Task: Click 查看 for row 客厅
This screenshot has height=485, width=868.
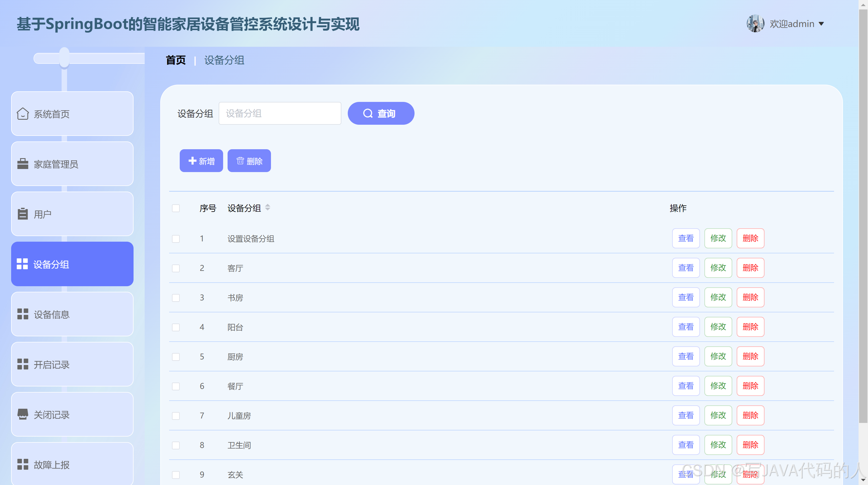Action: 686,268
